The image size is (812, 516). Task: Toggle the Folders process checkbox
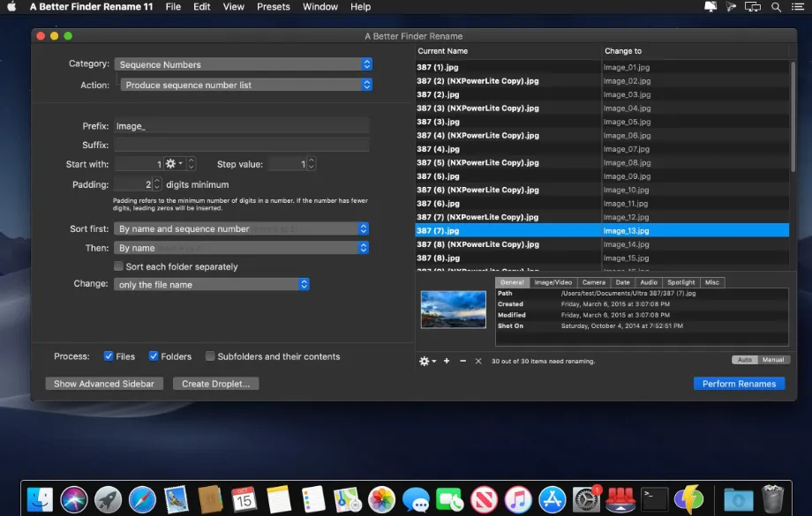coord(154,356)
